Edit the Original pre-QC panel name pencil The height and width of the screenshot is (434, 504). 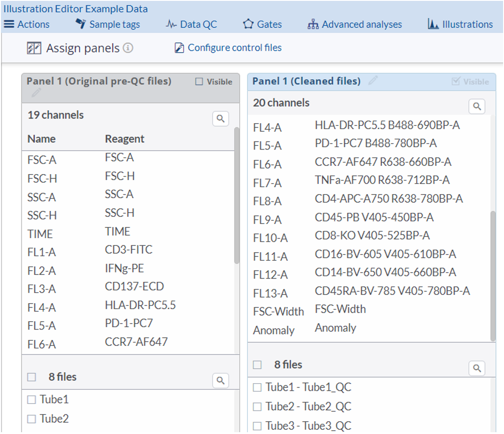coord(36,93)
